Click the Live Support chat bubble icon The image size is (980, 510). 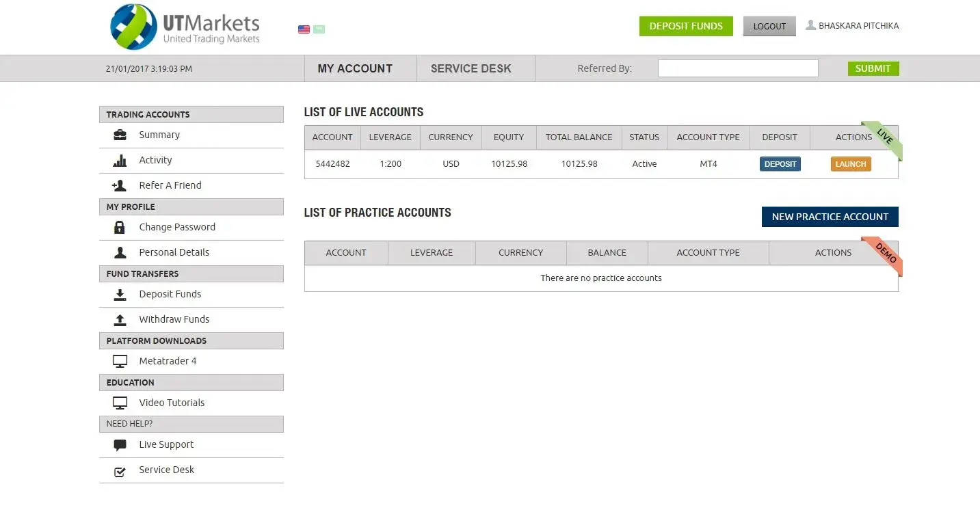click(120, 445)
